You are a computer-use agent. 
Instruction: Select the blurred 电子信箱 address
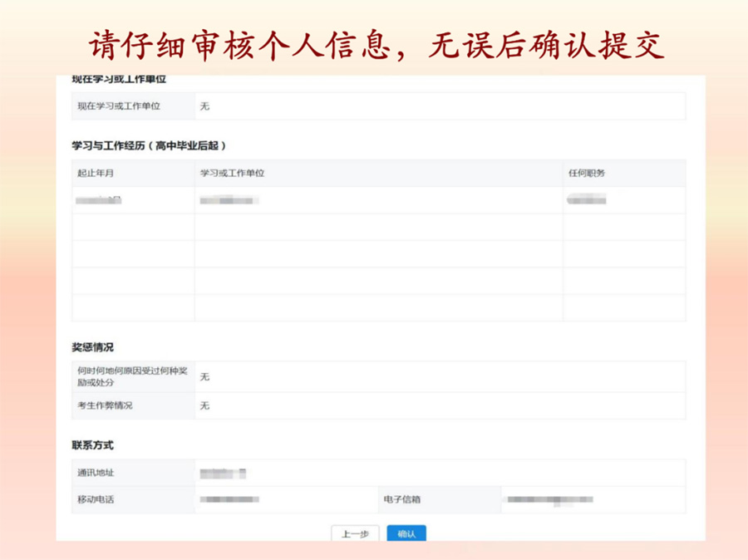click(549, 499)
